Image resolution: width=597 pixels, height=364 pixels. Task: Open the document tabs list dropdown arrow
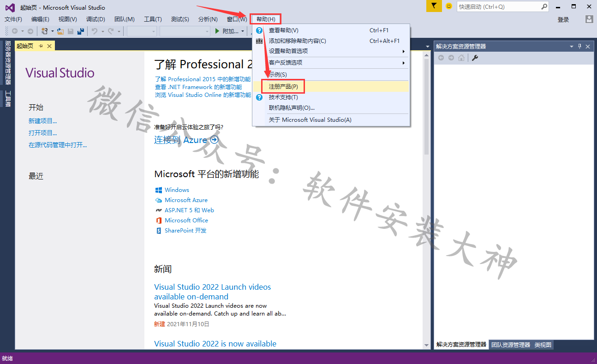coord(428,46)
